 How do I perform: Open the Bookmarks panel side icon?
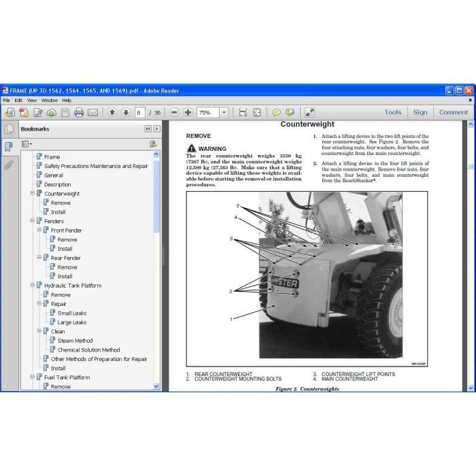point(9,147)
